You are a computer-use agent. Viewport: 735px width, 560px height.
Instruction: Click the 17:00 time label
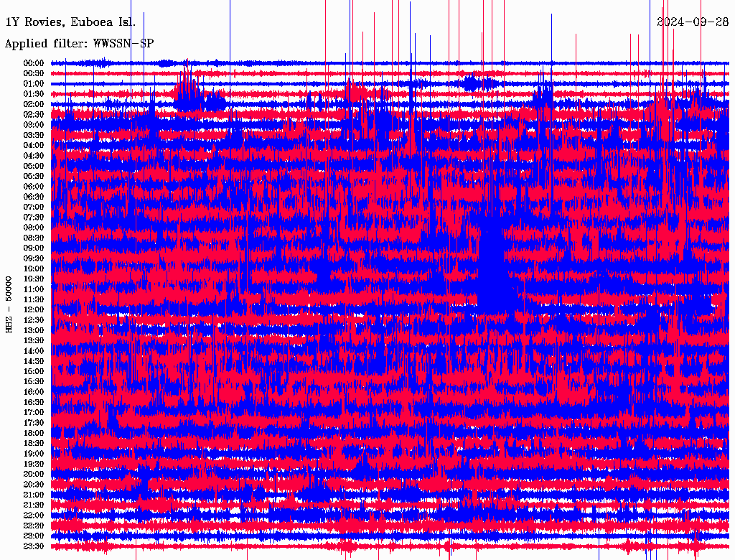34,412
